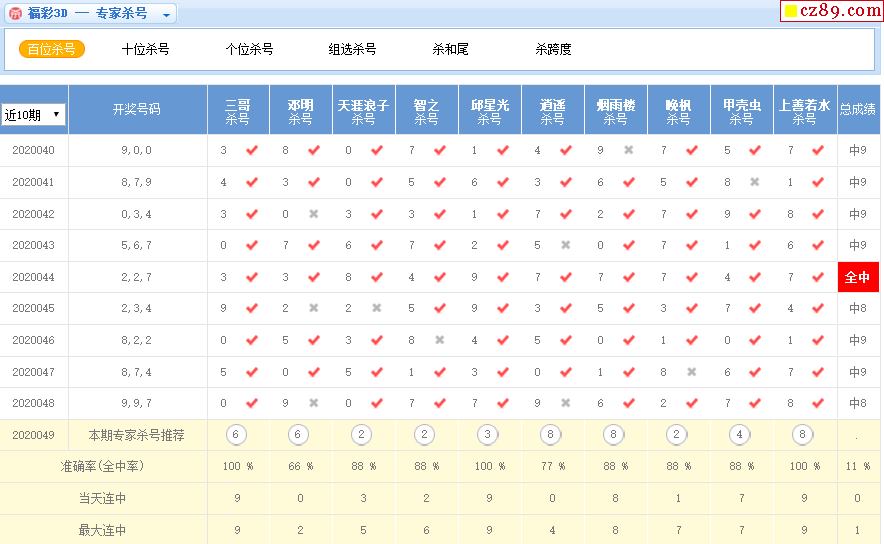Open the 组选杀号 tab
The image size is (884, 544).
tap(352, 49)
